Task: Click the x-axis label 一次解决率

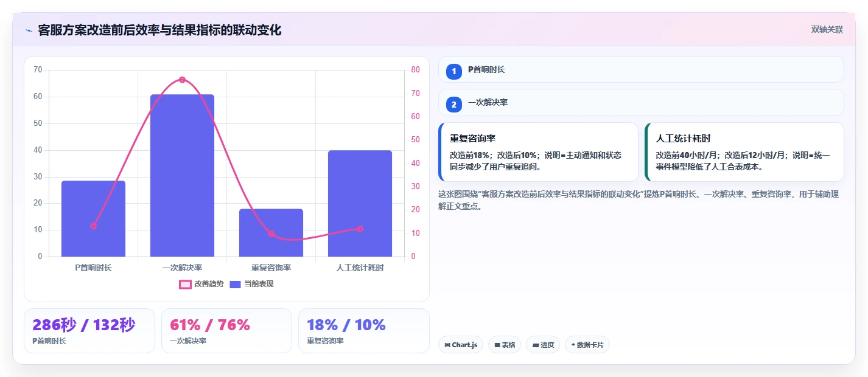Action: pyautogui.click(x=182, y=268)
